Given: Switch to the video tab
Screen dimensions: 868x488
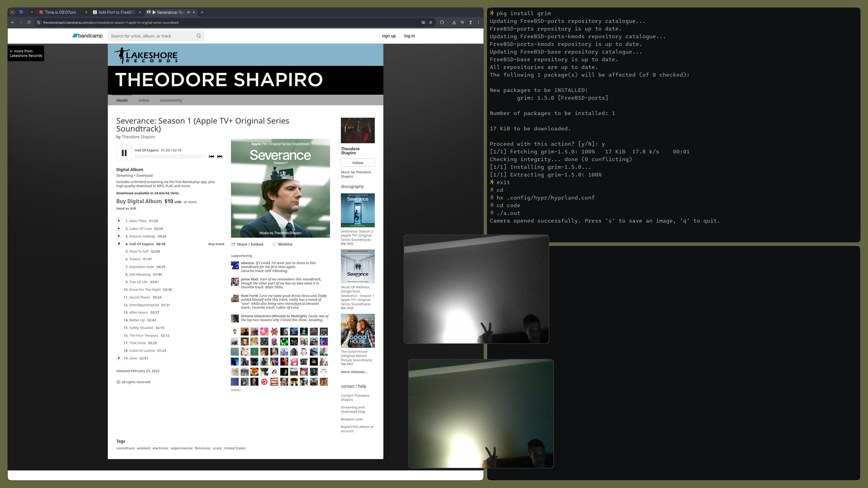Looking at the screenshot, I should click(144, 100).
